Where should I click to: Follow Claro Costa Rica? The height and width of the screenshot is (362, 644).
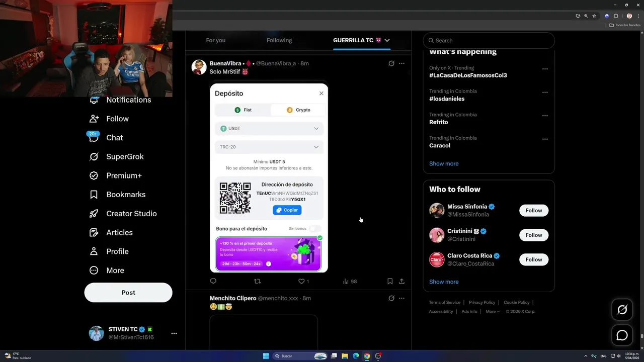(534, 260)
